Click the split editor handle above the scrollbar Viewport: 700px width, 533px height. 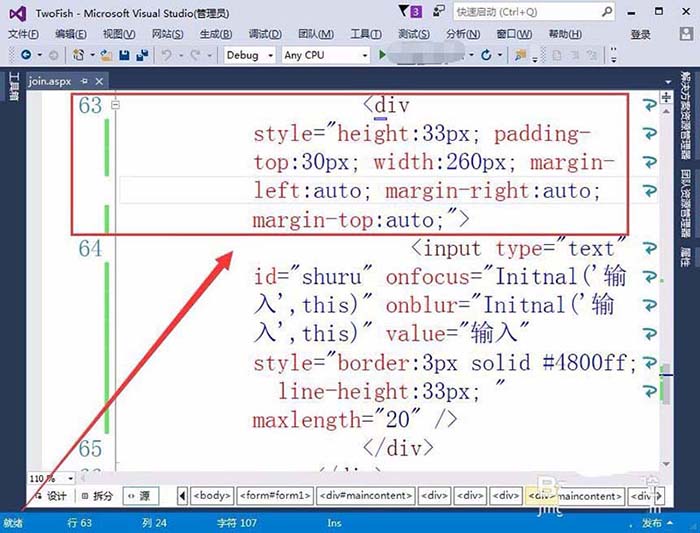(666, 97)
